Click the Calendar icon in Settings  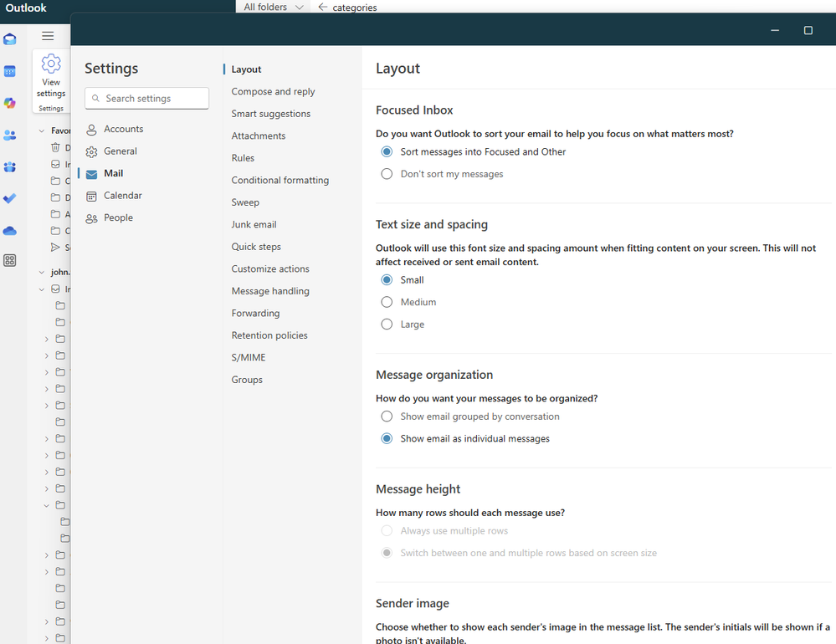pyautogui.click(x=92, y=196)
